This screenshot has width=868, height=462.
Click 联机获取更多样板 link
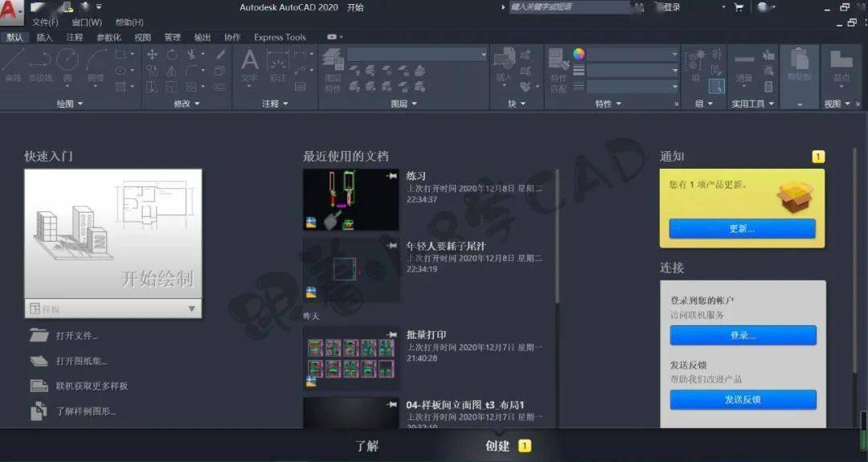coord(92,386)
